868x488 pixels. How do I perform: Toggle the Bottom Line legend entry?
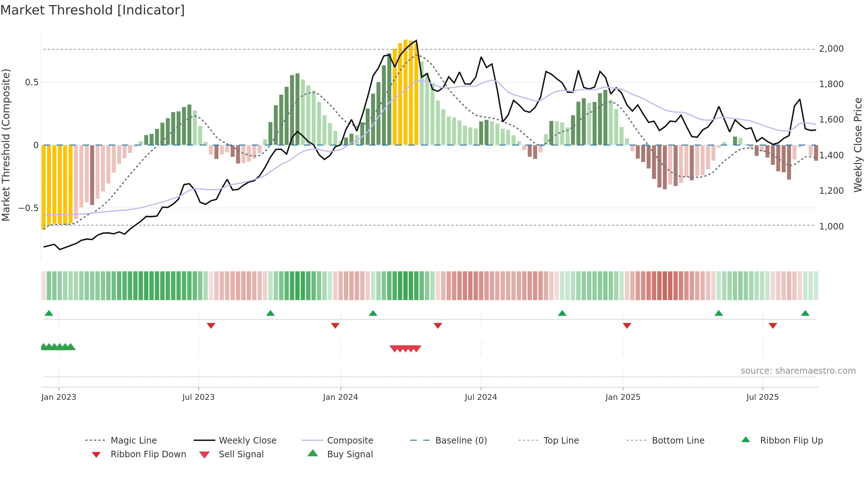coord(665,440)
